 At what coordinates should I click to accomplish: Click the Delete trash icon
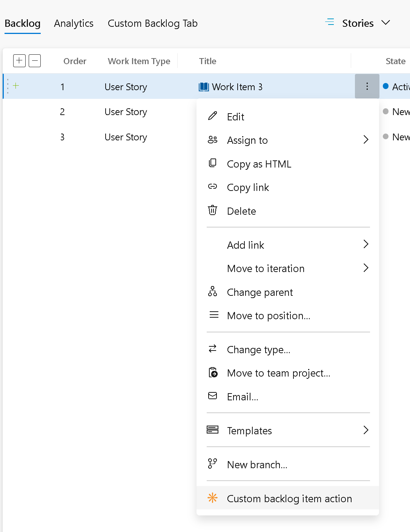coord(213,211)
